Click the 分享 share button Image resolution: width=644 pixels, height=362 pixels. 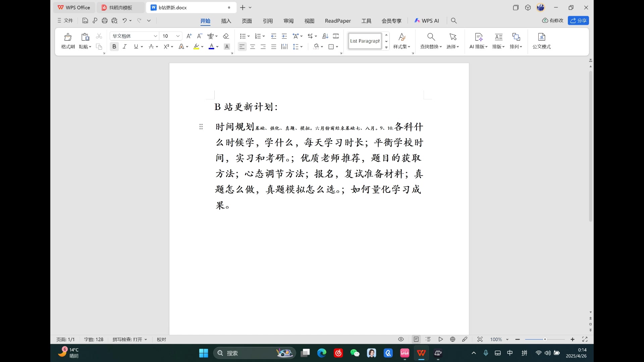(x=578, y=20)
